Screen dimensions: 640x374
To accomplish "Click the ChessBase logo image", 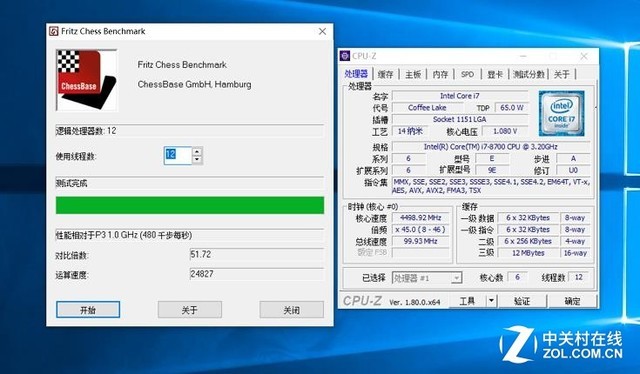I will pyautogui.click(x=87, y=80).
